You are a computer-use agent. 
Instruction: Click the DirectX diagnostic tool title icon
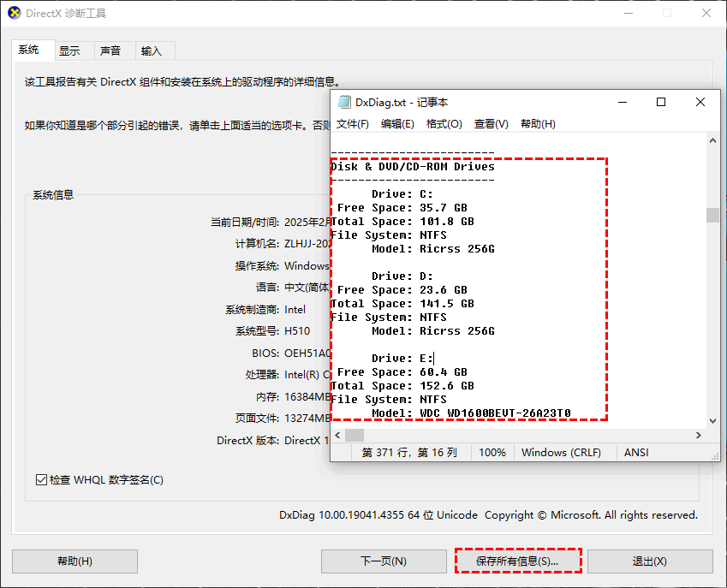[15, 13]
